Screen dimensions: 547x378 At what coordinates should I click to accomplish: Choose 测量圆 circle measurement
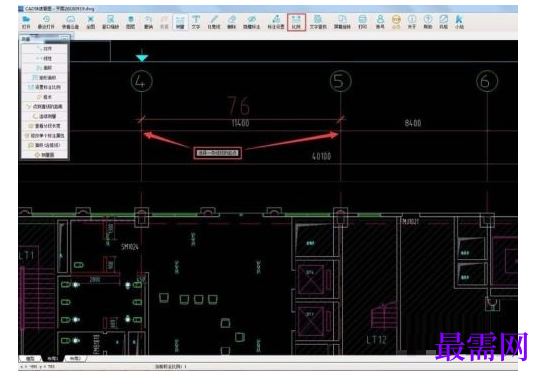tap(44, 154)
